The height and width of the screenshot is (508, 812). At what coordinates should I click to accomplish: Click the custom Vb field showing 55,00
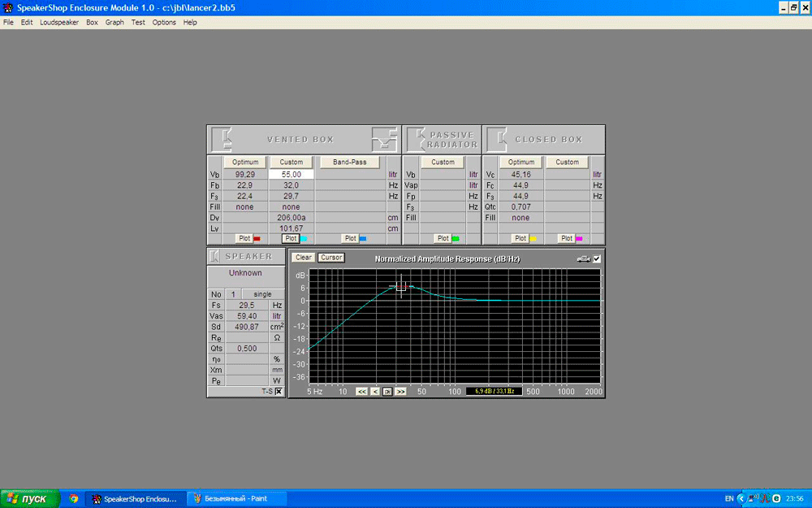(x=291, y=175)
